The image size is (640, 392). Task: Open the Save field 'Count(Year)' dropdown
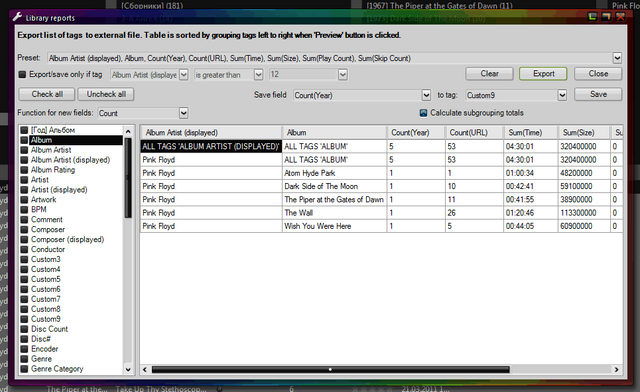(426, 95)
